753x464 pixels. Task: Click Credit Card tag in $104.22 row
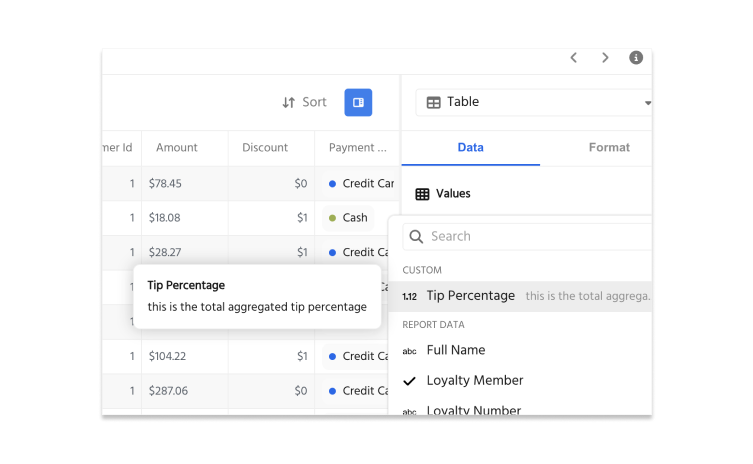pyautogui.click(x=356, y=356)
